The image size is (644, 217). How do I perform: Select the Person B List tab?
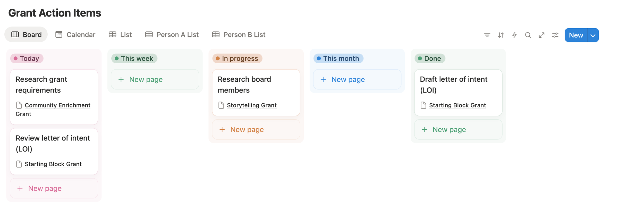[x=239, y=35]
